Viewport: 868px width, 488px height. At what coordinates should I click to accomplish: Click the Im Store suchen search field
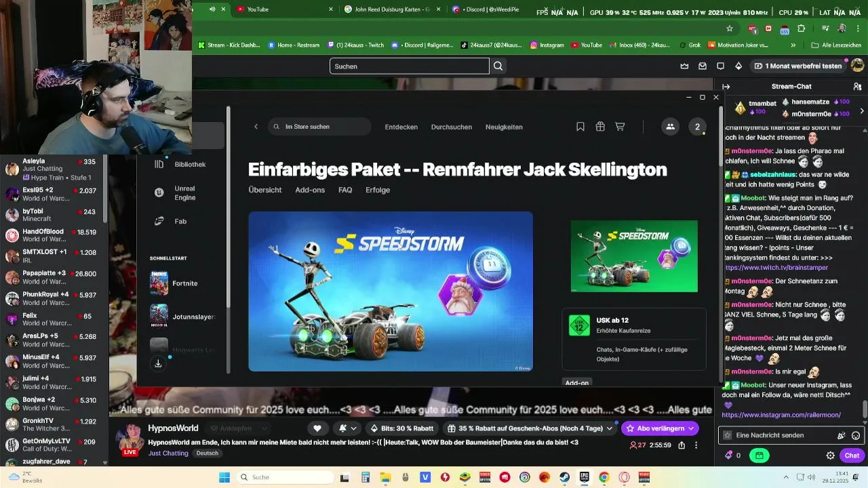[x=319, y=127]
